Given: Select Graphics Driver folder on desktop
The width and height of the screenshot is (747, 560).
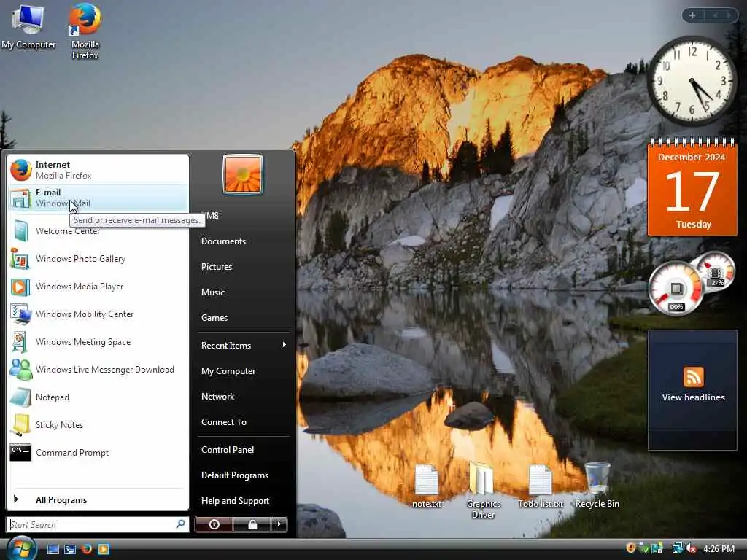Looking at the screenshot, I should tap(483, 491).
